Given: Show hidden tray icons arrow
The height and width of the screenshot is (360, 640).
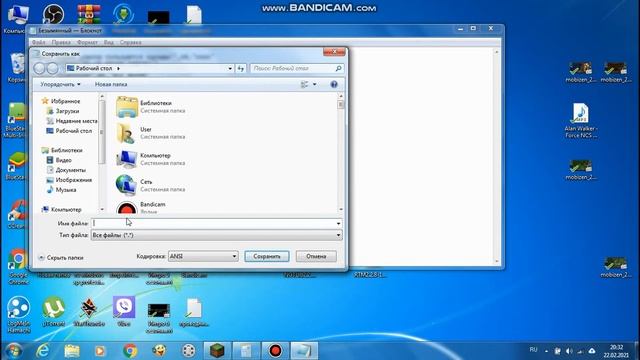Looking at the screenshot, I should point(546,351).
